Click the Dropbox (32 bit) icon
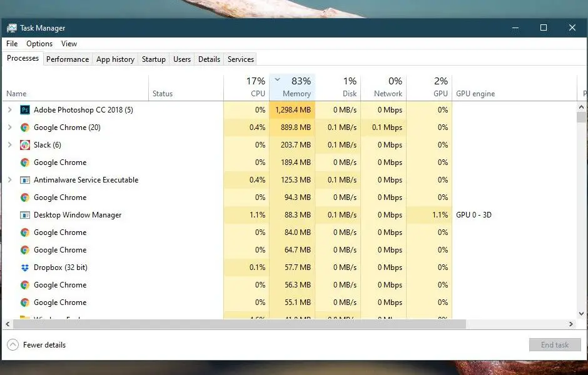The height and width of the screenshot is (375, 588). coord(25,267)
